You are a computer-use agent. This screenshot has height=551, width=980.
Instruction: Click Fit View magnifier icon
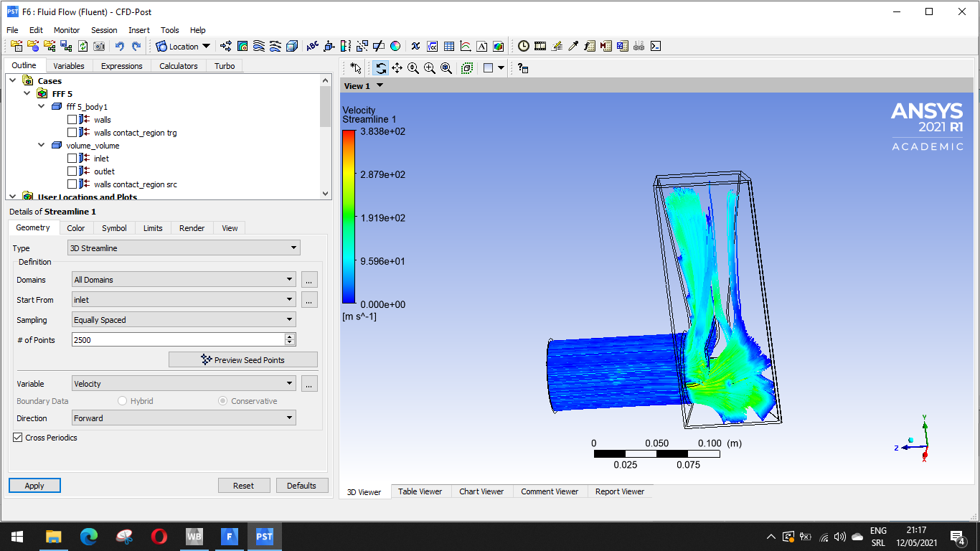click(446, 68)
